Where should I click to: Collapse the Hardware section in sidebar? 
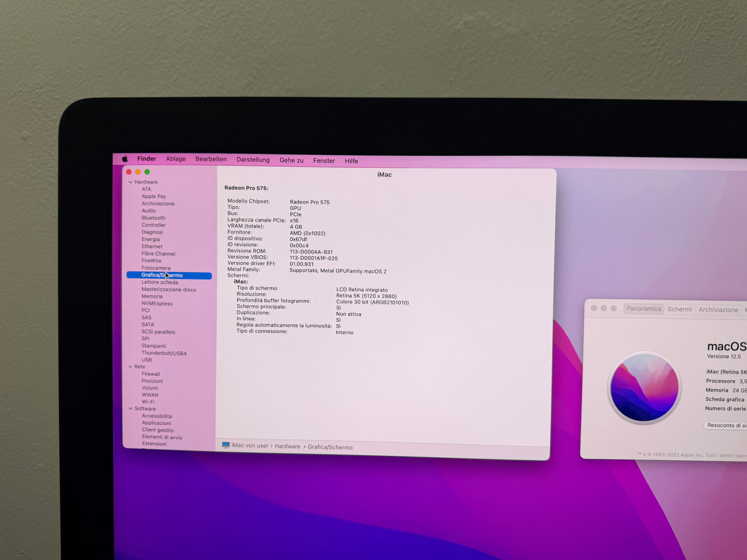[x=130, y=182]
